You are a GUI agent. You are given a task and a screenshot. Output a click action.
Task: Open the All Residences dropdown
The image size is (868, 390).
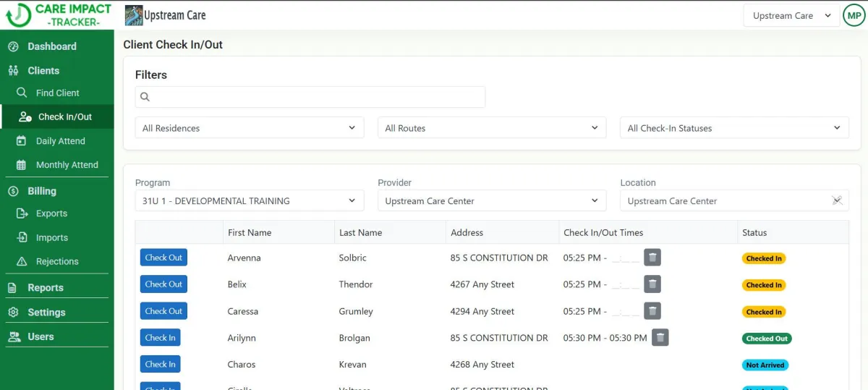250,128
